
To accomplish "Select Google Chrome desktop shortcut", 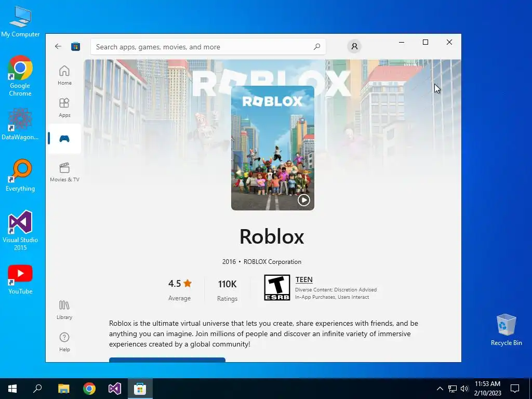I will click(20, 76).
